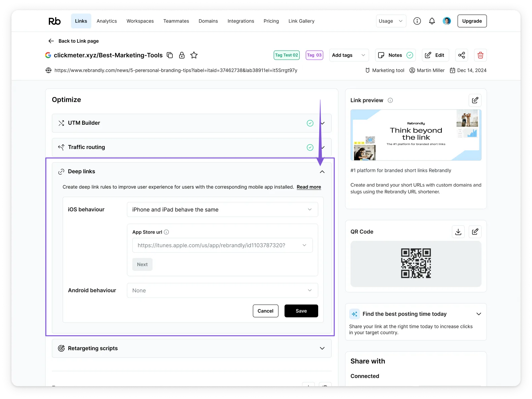Click the Notes green check indicator

point(410,55)
